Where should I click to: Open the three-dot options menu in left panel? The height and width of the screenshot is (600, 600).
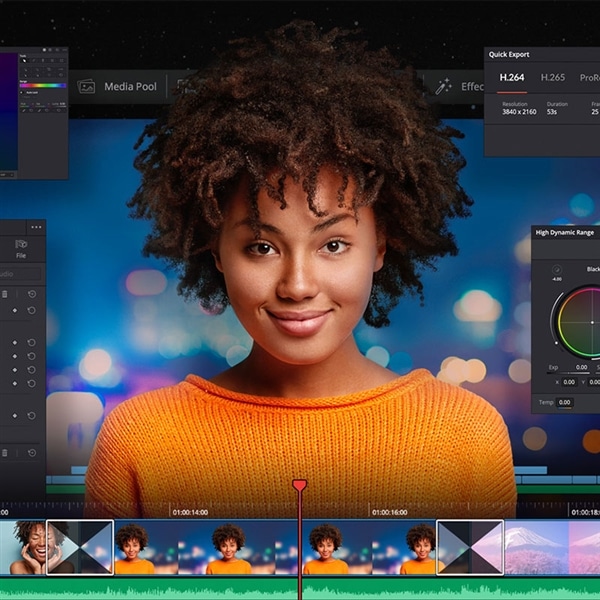click(x=36, y=228)
